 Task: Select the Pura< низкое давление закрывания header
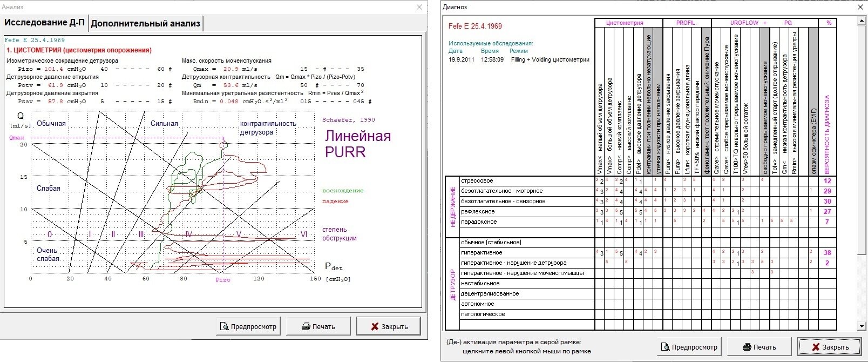[x=668, y=101]
